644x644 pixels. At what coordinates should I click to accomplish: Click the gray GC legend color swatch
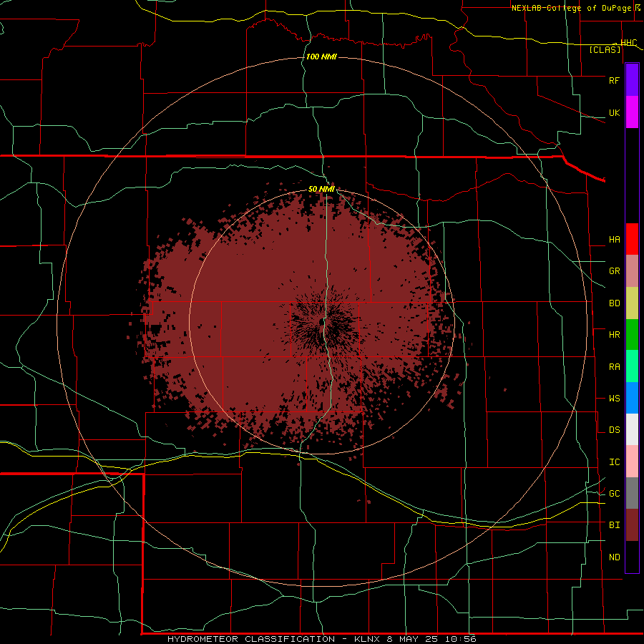[x=632, y=493]
